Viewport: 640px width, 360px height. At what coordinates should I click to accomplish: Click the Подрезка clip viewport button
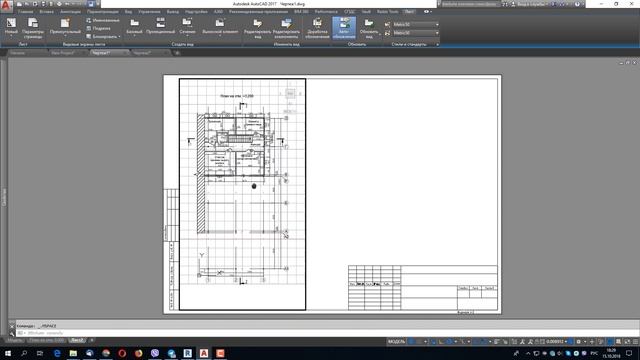pyautogui.click(x=98, y=28)
